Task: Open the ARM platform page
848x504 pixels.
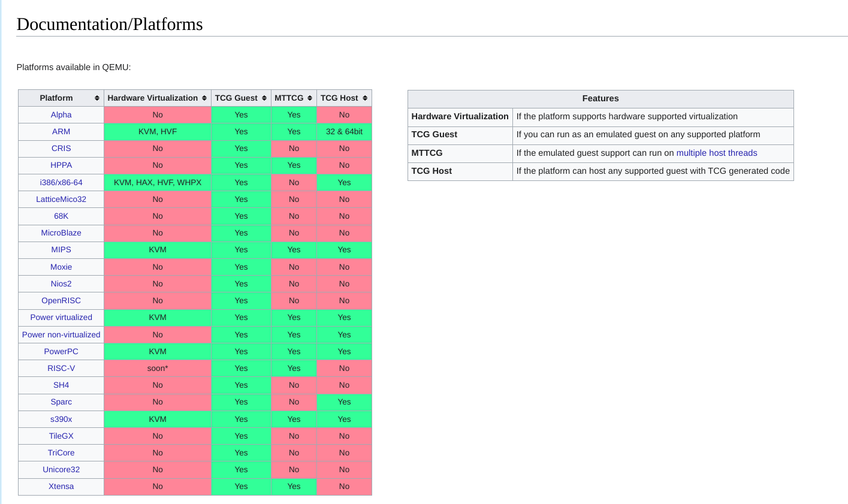Action: pos(61,132)
